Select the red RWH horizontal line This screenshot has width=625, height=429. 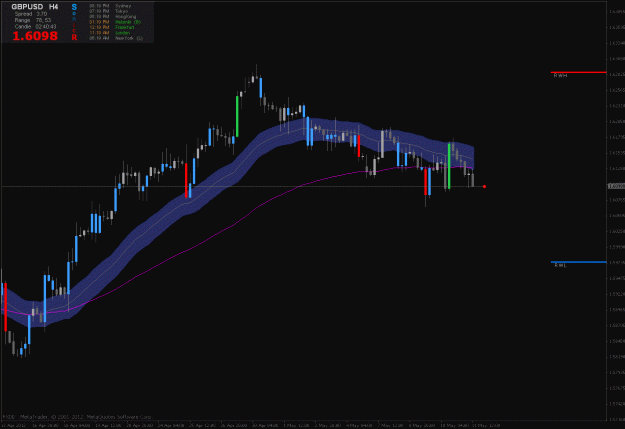coord(578,72)
